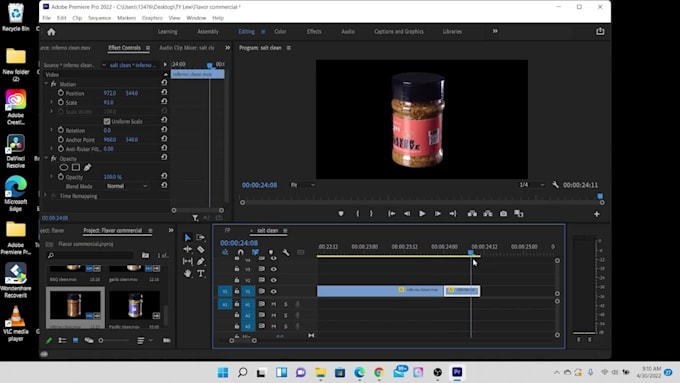Click the Extract button in Program monitor

click(488, 213)
